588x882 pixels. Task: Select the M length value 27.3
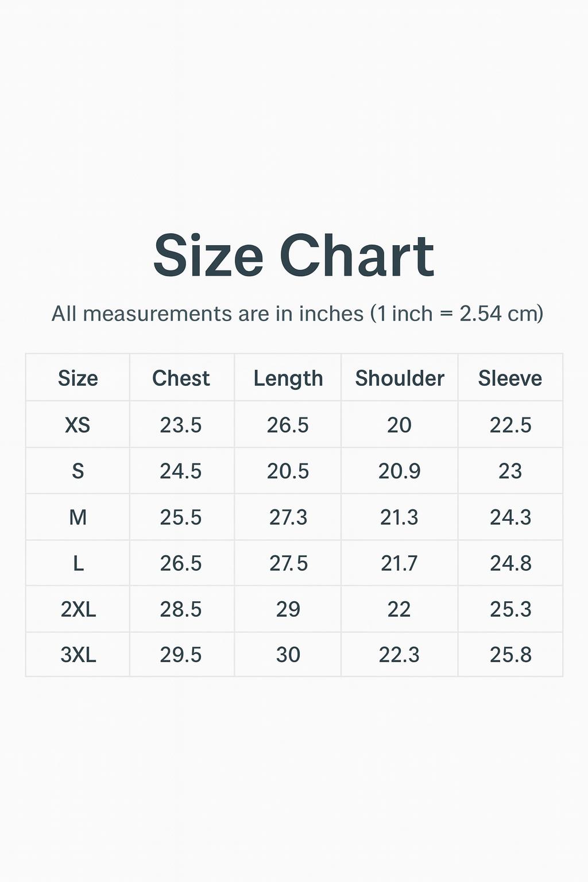pos(288,517)
